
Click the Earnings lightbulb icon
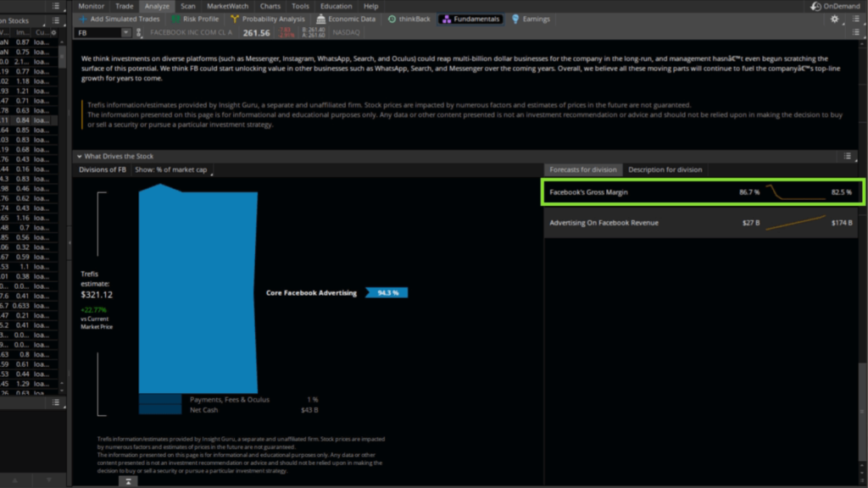click(515, 19)
